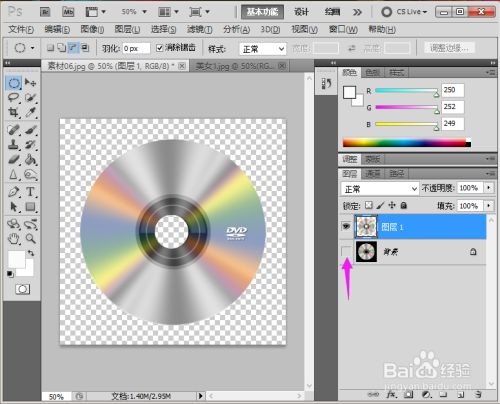Toggle the anti-alias checkbox
500x404 pixels.
160,48
